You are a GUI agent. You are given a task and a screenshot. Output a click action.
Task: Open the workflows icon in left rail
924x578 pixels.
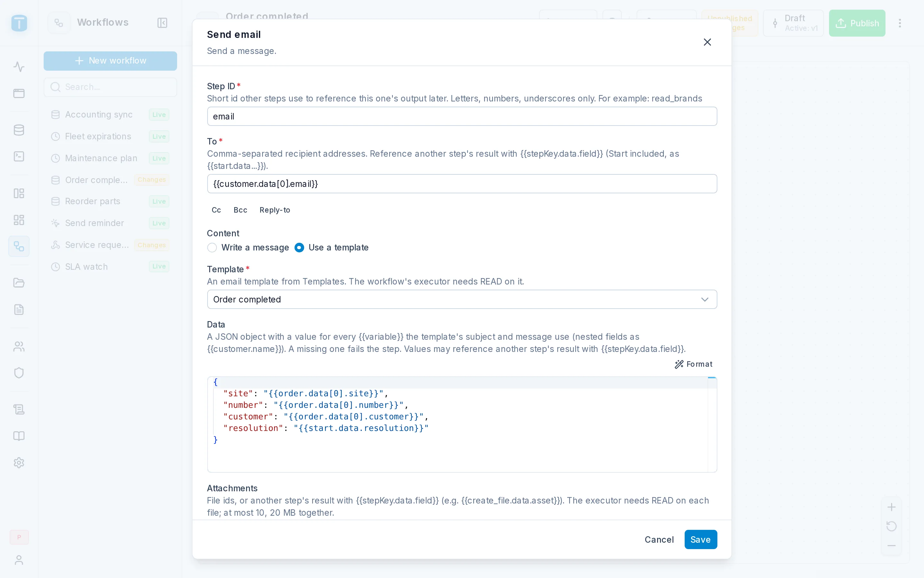coord(19,246)
